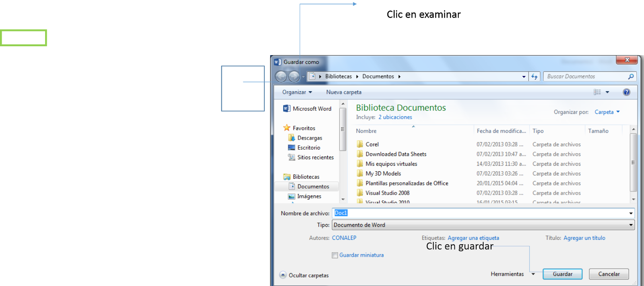Click the Mis equipos virtuales folder icon
The height and width of the screenshot is (286, 644).
pos(360,164)
